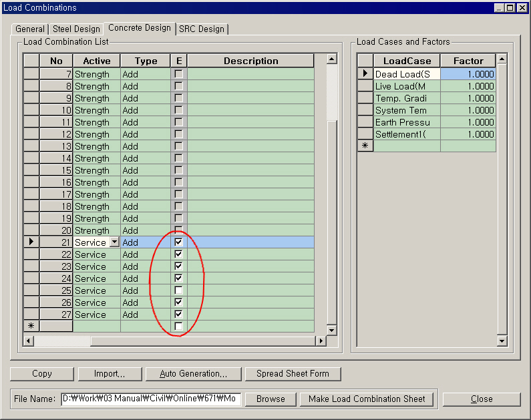Check the E checkbox for row 7
The image size is (531, 420).
click(x=178, y=74)
